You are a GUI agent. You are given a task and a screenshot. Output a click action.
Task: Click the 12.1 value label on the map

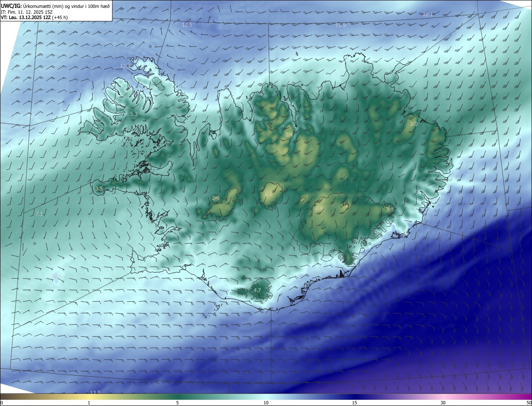click(428, 14)
